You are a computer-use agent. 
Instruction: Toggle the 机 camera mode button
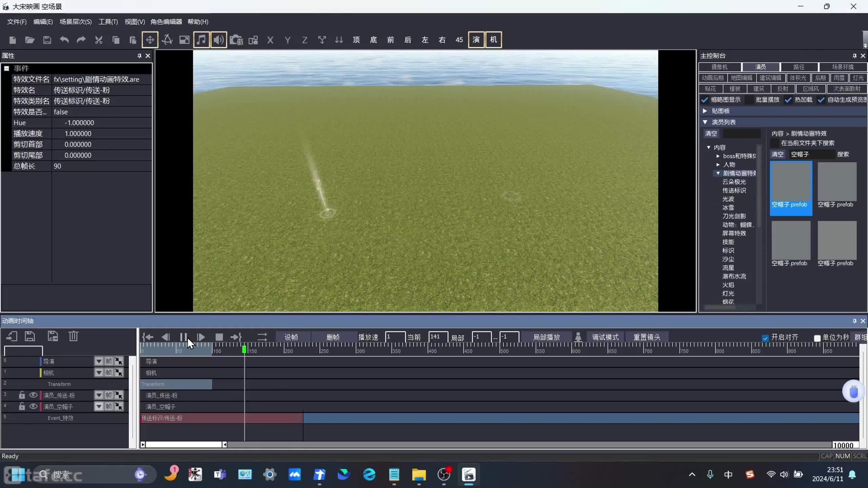click(x=493, y=40)
